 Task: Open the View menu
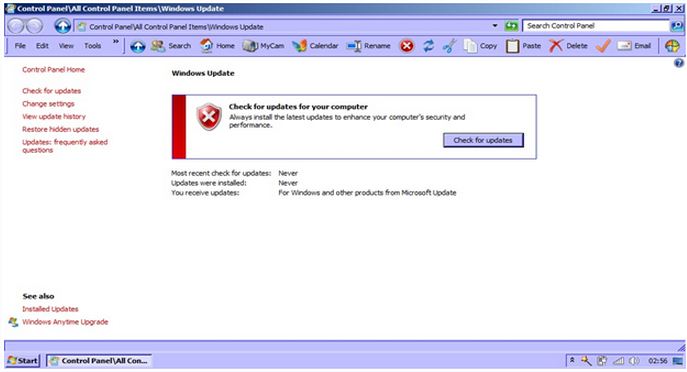66,46
